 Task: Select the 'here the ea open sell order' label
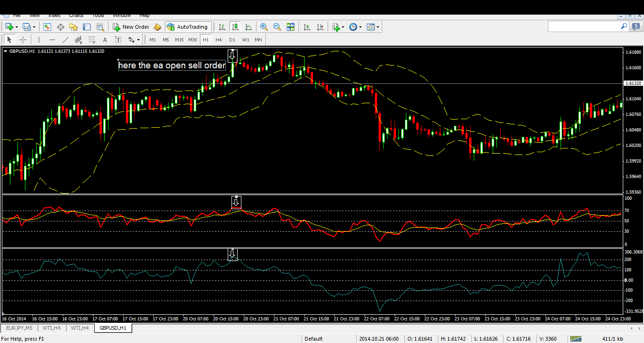click(172, 65)
